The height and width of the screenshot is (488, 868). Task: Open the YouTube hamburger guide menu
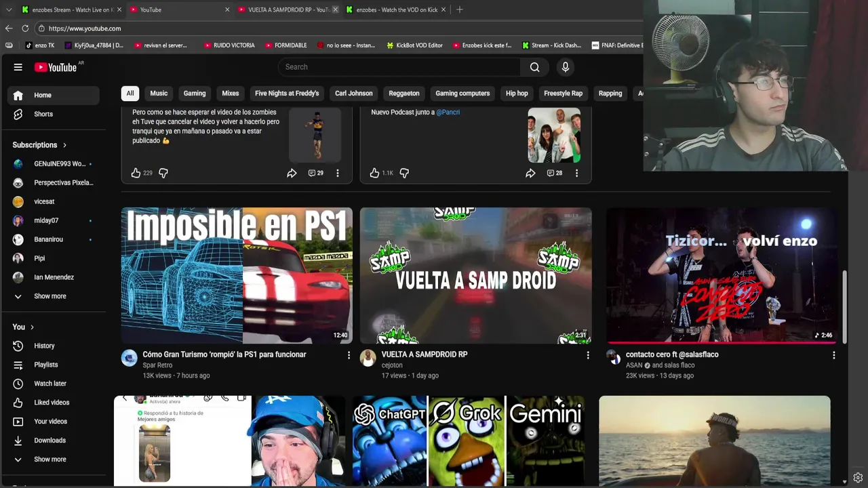click(x=18, y=67)
